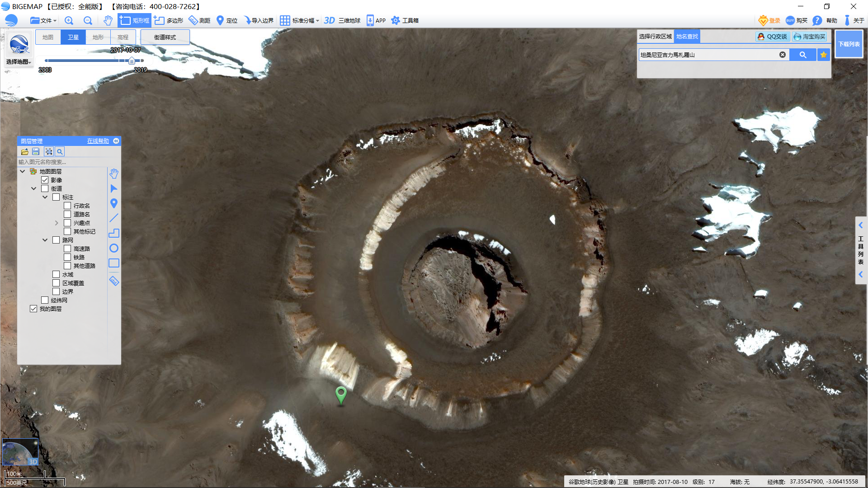Select the rectangle drawing tool
Screen dimensions: 868x488
[114, 263]
